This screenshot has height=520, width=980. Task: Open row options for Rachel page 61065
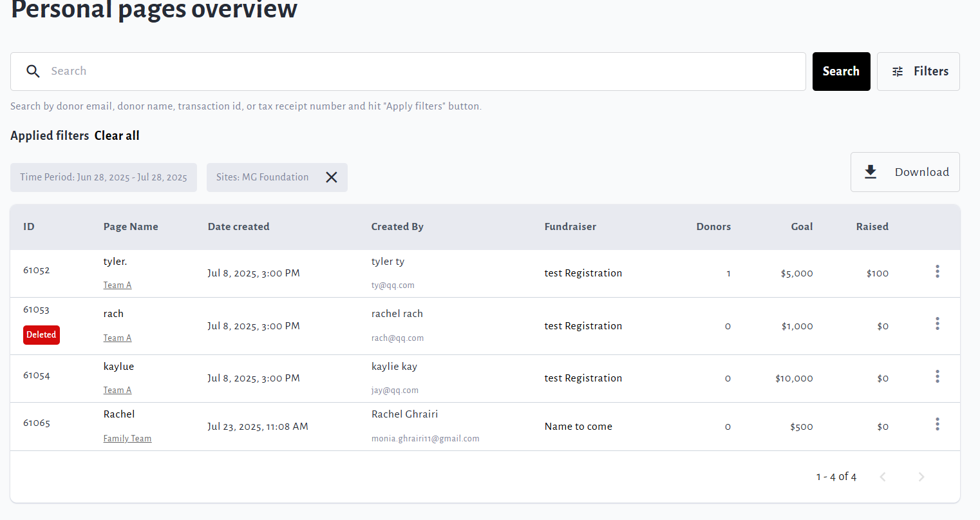pos(937,424)
